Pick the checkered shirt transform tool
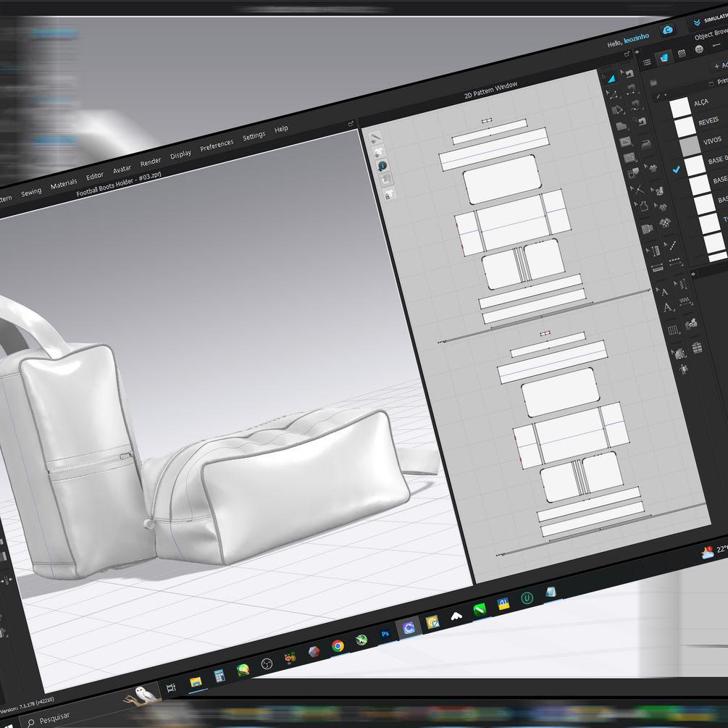This screenshot has width=728, height=728. 661,207
